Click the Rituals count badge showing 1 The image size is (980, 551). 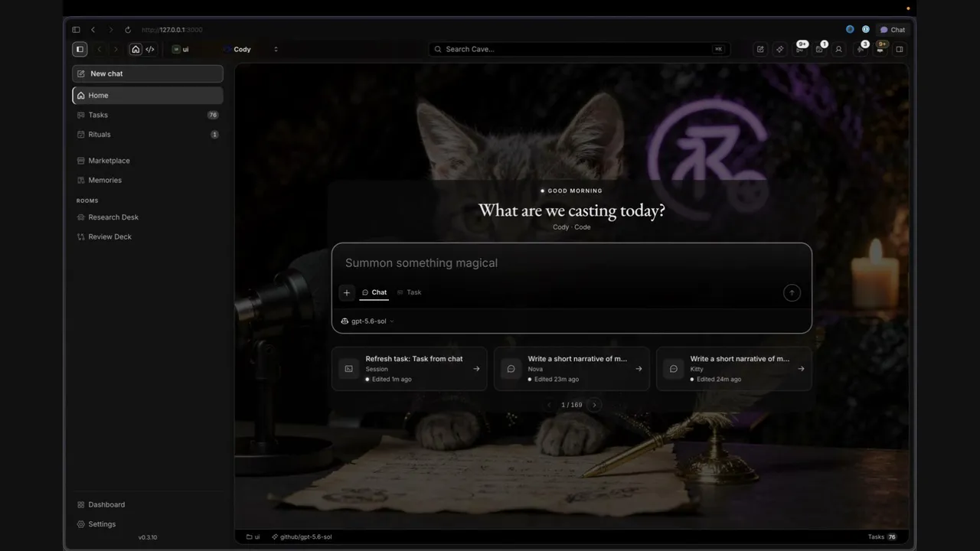pyautogui.click(x=214, y=135)
